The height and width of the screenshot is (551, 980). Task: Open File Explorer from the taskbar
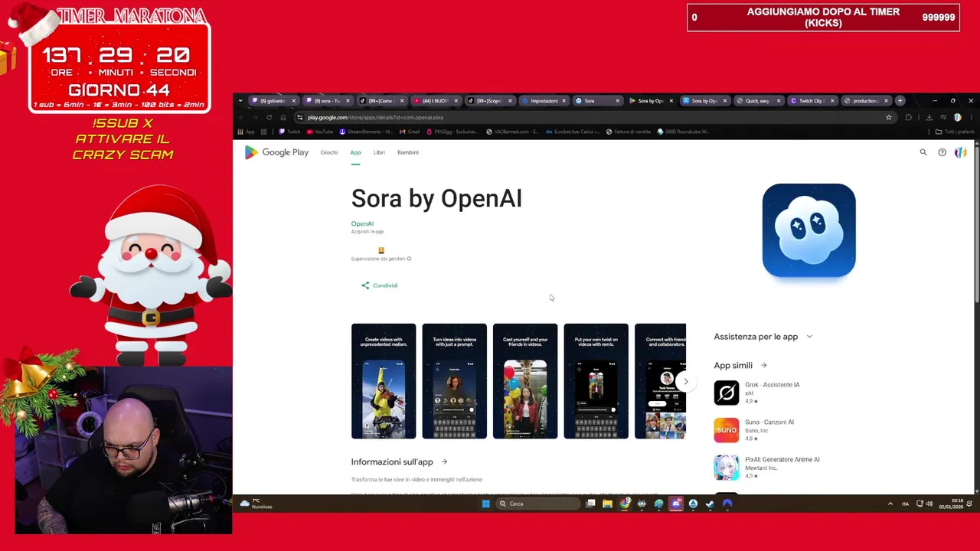pyautogui.click(x=607, y=504)
